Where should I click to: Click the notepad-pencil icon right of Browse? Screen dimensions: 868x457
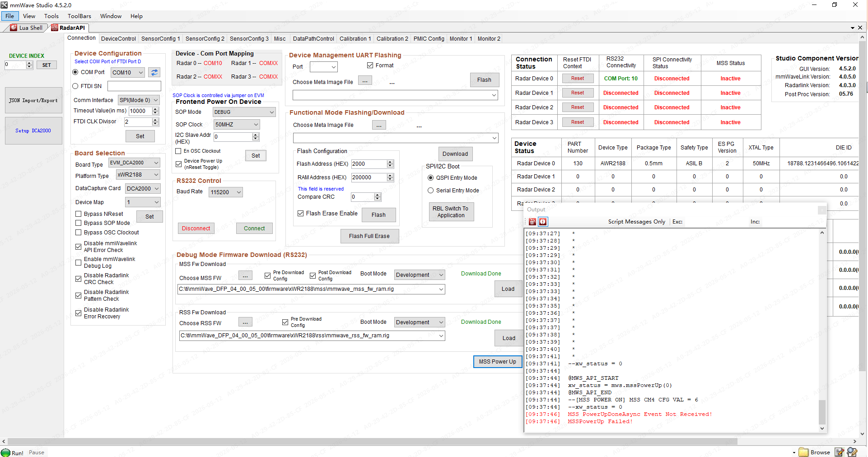tap(840, 452)
